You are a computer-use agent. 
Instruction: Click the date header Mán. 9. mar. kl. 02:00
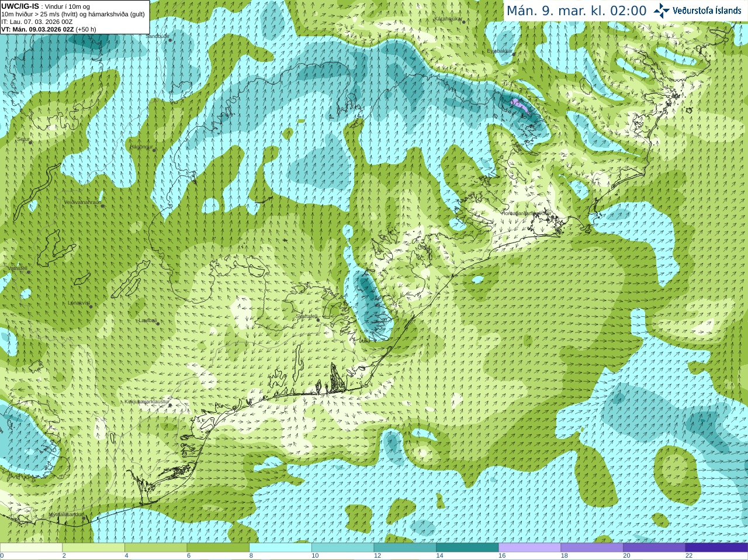[x=576, y=11]
